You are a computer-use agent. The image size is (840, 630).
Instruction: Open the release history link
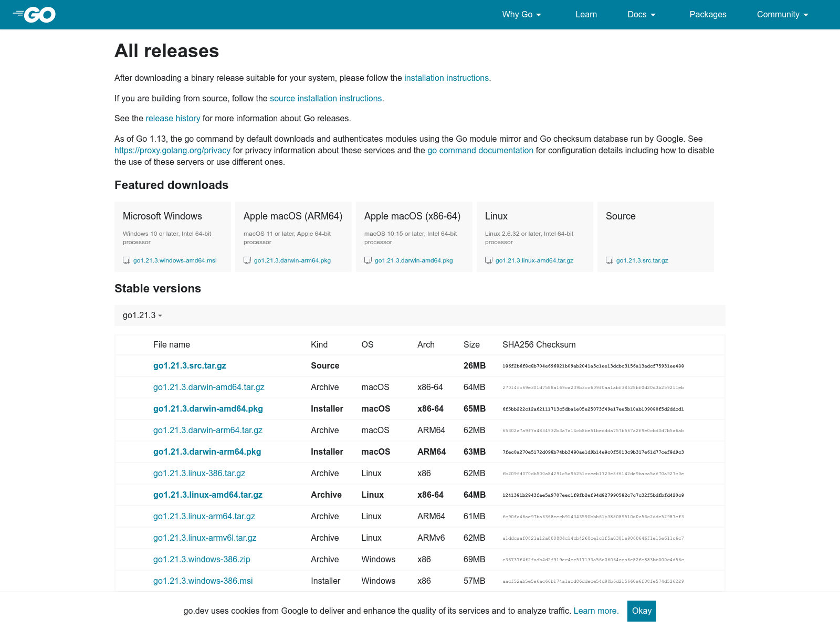click(x=173, y=118)
